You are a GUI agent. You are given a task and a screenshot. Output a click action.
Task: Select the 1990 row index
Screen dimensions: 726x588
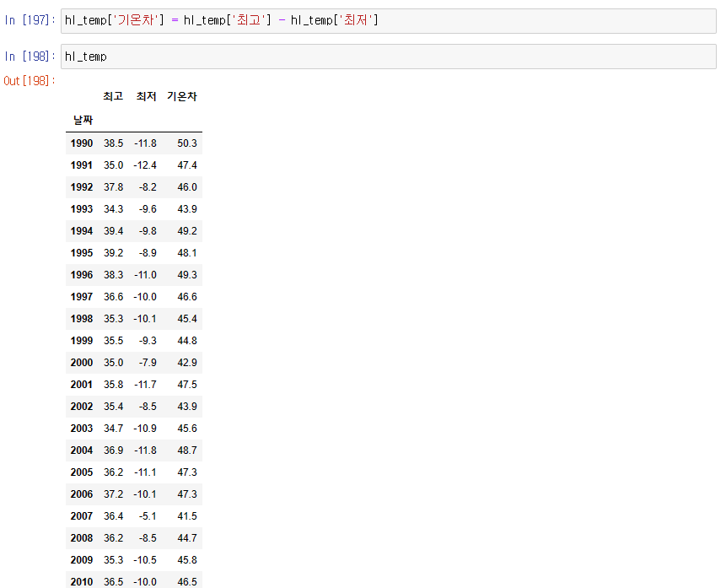[x=82, y=143]
